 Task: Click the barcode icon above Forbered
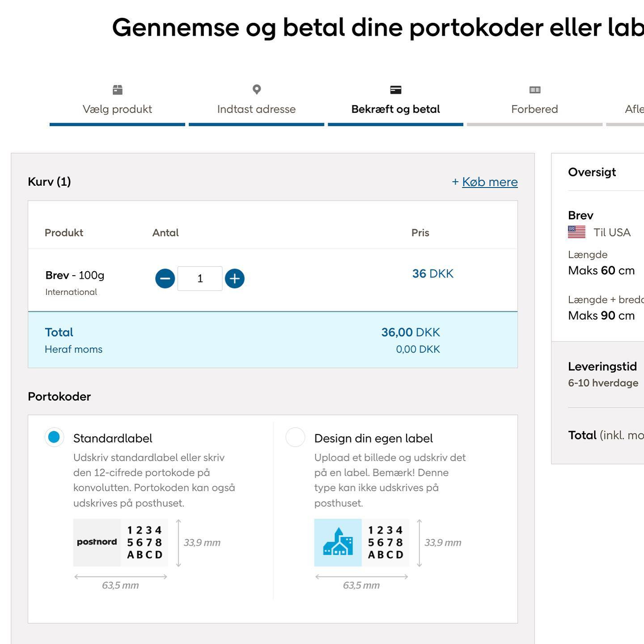(534, 90)
